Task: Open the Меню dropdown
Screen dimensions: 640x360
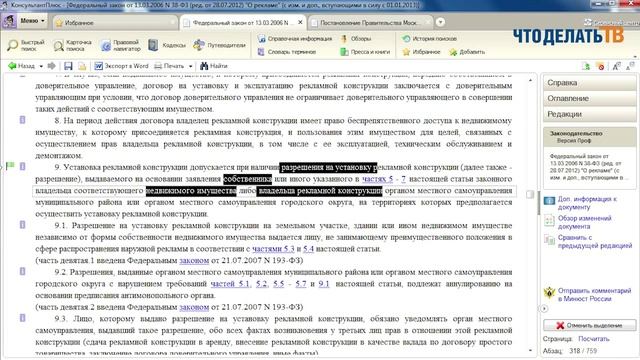Action: point(32,21)
